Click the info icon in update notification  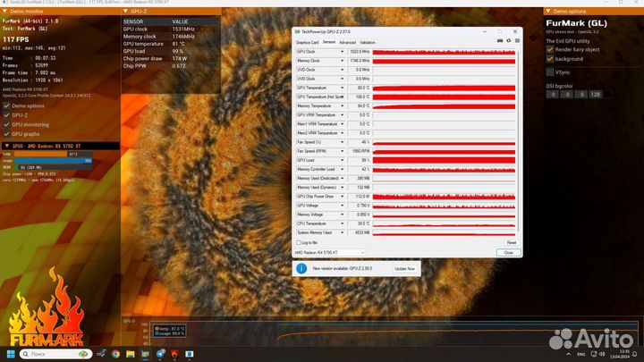pyautogui.click(x=301, y=268)
